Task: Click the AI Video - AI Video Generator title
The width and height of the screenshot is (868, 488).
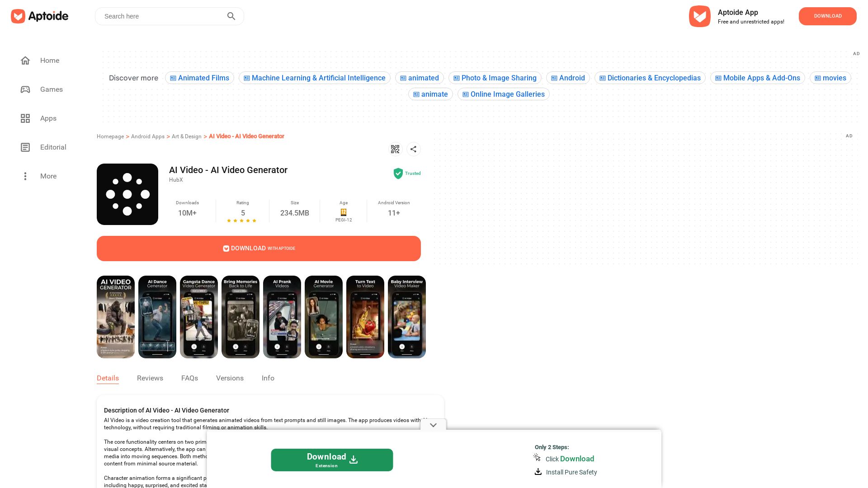Action: coord(228,170)
